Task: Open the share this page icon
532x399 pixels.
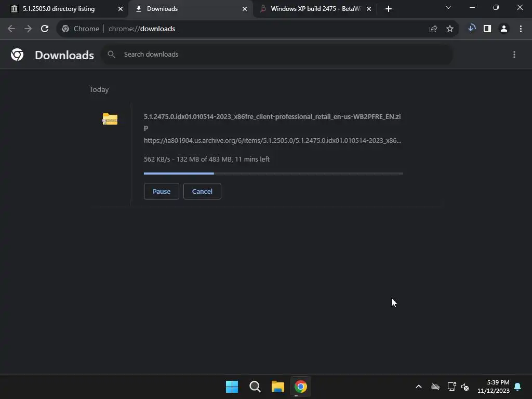Action: click(433, 29)
